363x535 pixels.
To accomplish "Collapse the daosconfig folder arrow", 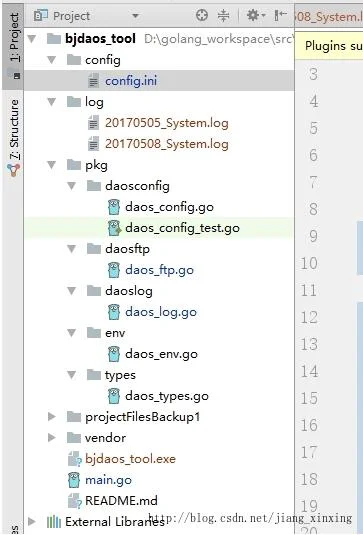I will click(71, 186).
